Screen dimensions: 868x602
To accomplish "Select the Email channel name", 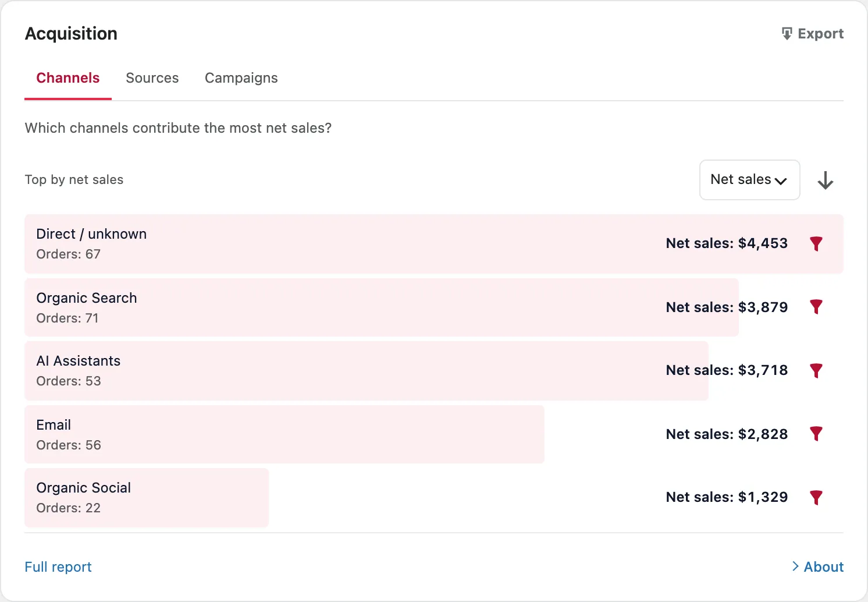I will tap(54, 424).
